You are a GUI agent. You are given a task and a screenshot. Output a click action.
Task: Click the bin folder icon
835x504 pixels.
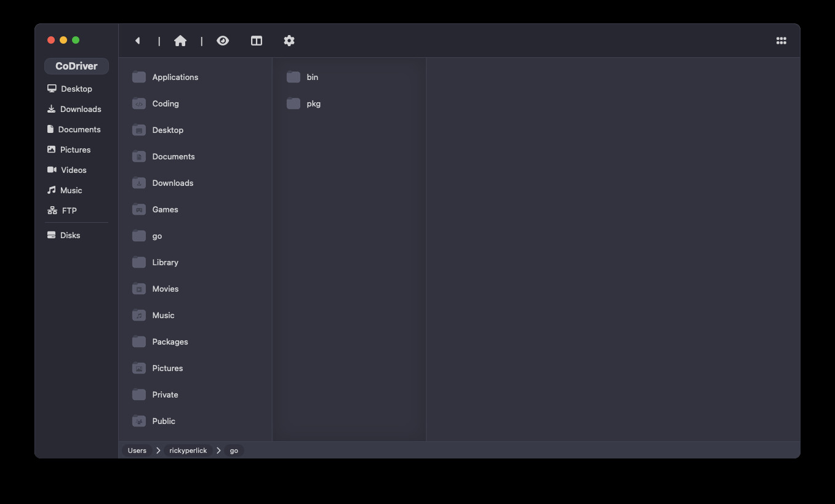coord(294,77)
